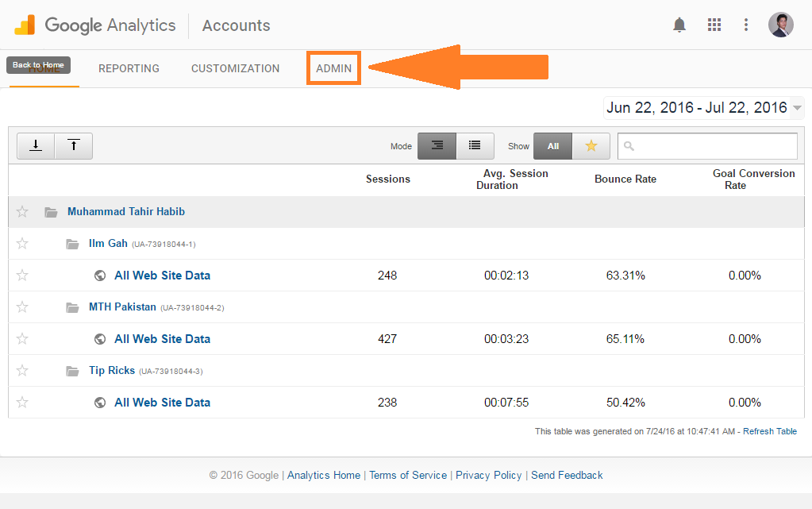
Task: Switch Mode to flat list view
Action: click(475, 145)
